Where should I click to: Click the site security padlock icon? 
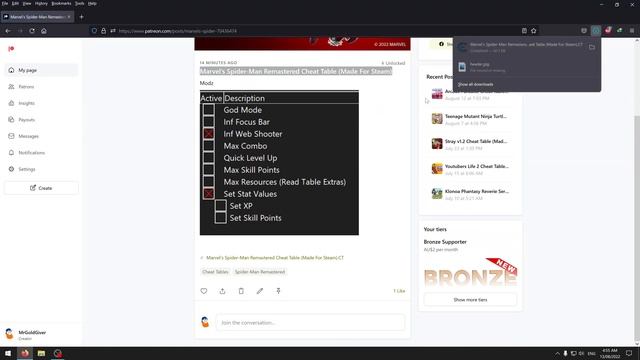(104, 31)
